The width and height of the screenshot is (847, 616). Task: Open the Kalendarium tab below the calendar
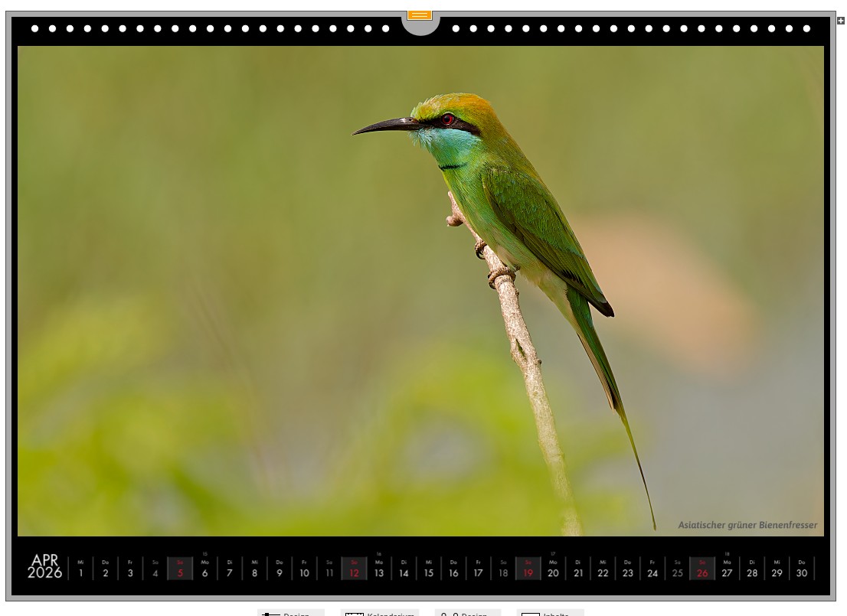click(390, 614)
